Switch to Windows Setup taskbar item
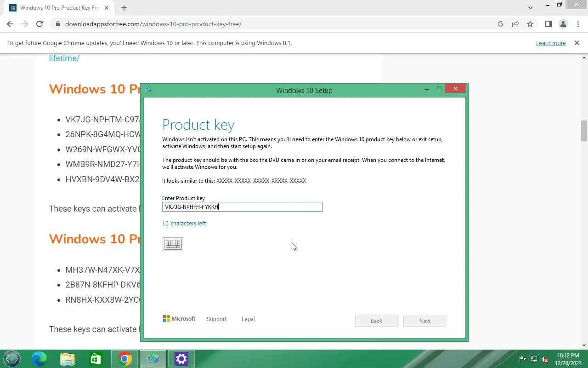588x368 pixels. click(x=153, y=359)
